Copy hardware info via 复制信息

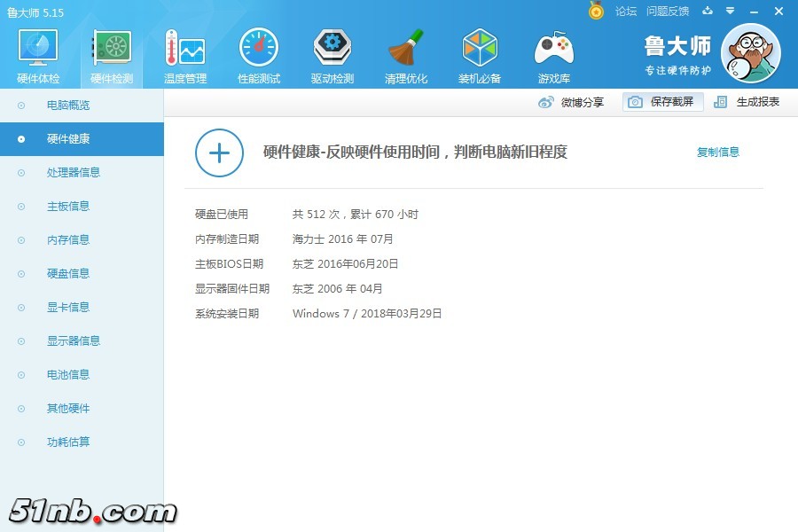pos(717,152)
